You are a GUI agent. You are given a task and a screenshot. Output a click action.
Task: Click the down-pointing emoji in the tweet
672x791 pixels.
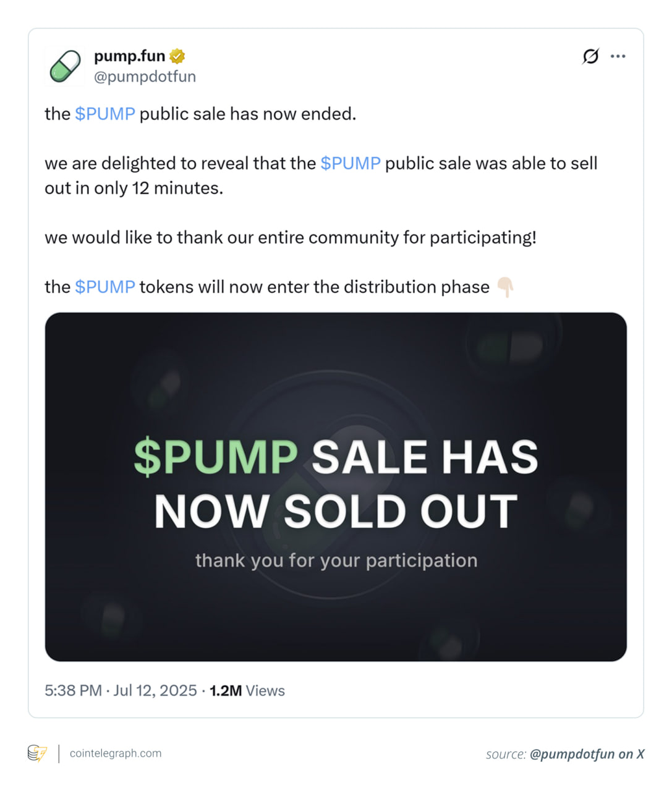click(506, 288)
